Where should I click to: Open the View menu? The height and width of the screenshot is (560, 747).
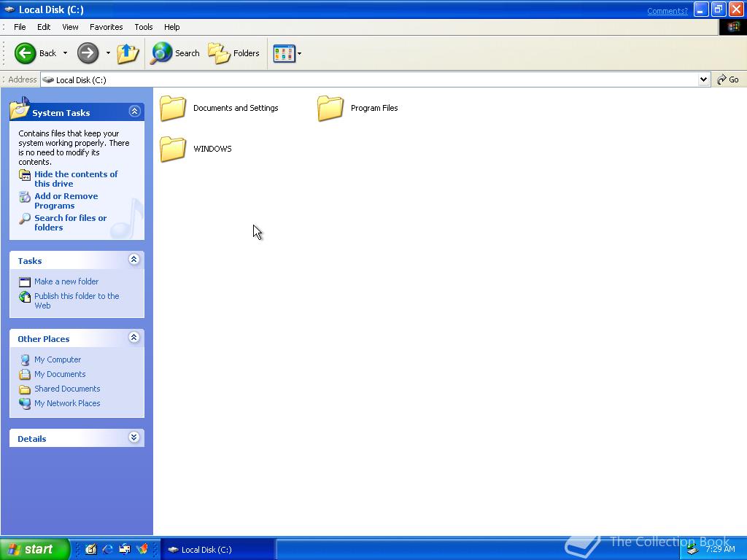[70, 27]
